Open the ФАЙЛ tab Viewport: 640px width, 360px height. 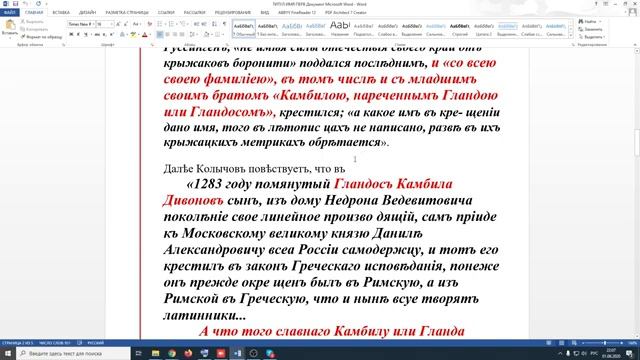pos(9,13)
